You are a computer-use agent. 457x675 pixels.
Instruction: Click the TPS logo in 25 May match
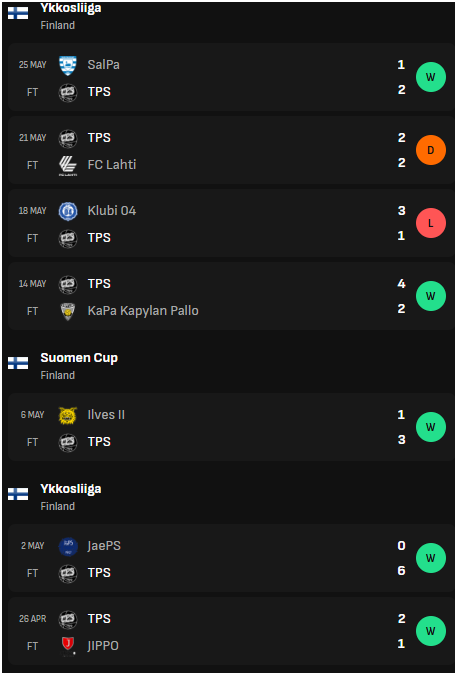coord(68,92)
